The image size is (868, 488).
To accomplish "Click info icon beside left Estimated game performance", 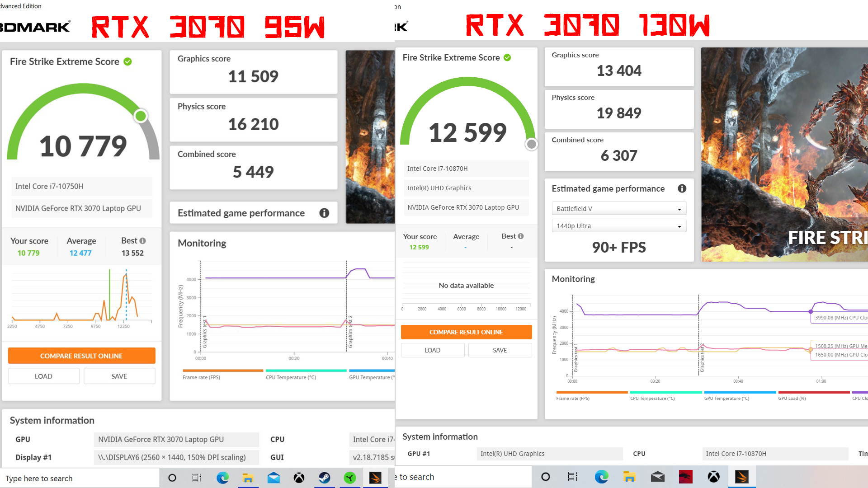I will pyautogui.click(x=324, y=213).
